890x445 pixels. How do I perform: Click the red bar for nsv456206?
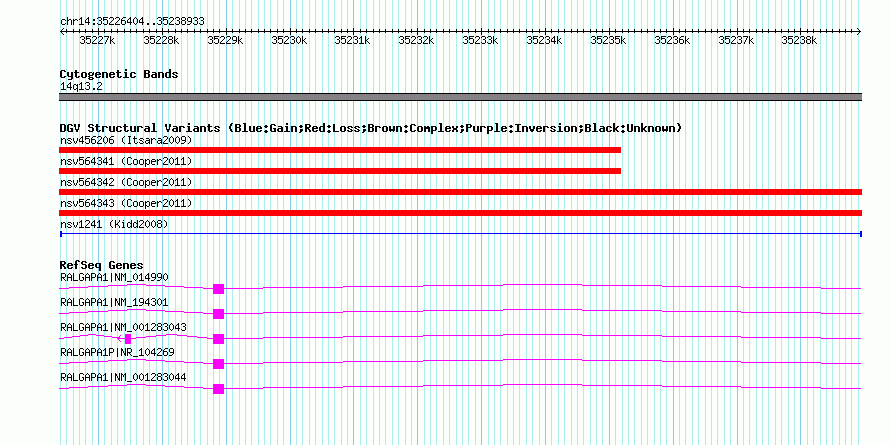[340, 150]
